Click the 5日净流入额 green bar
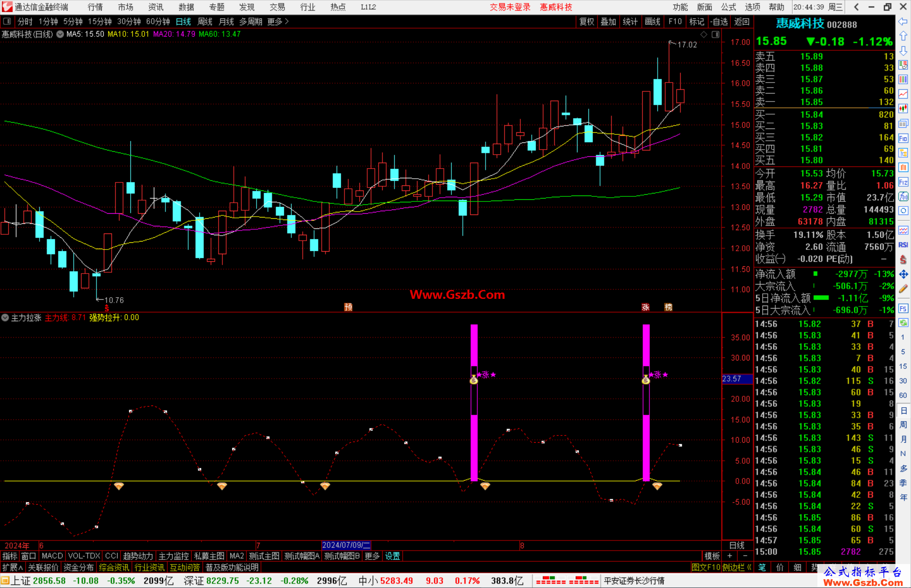 click(821, 298)
